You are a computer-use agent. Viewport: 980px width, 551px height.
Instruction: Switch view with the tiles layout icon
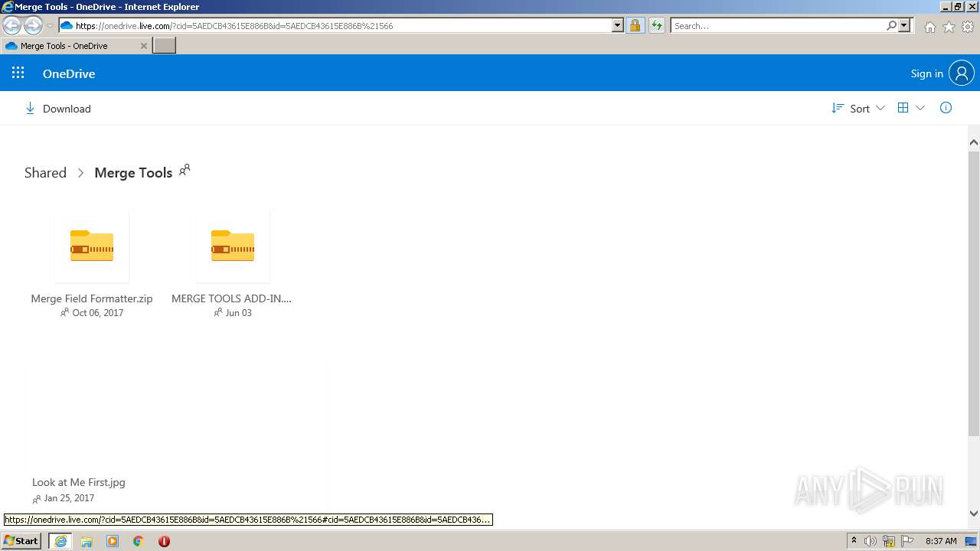[x=903, y=108]
